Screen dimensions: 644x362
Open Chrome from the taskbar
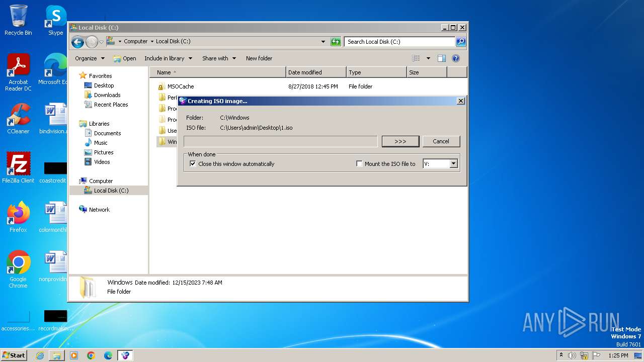pos(91,355)
